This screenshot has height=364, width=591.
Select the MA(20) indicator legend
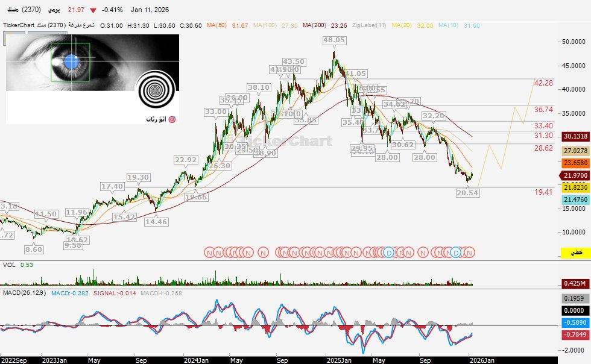[x=402, y=25]
